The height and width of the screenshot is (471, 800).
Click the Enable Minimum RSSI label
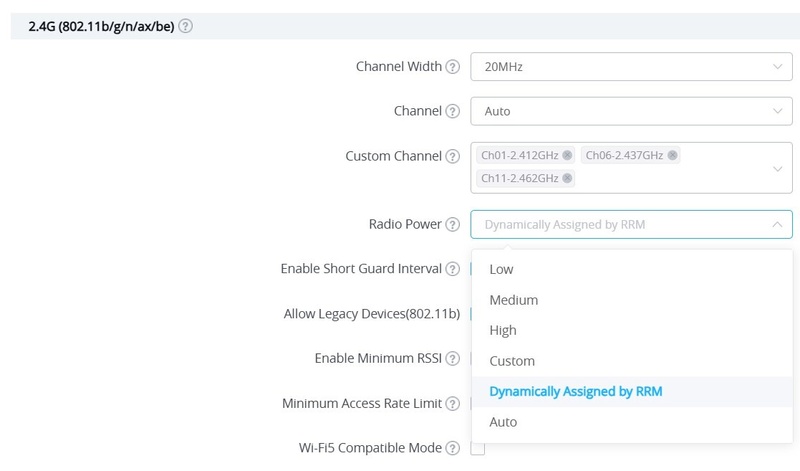(378, 358)
